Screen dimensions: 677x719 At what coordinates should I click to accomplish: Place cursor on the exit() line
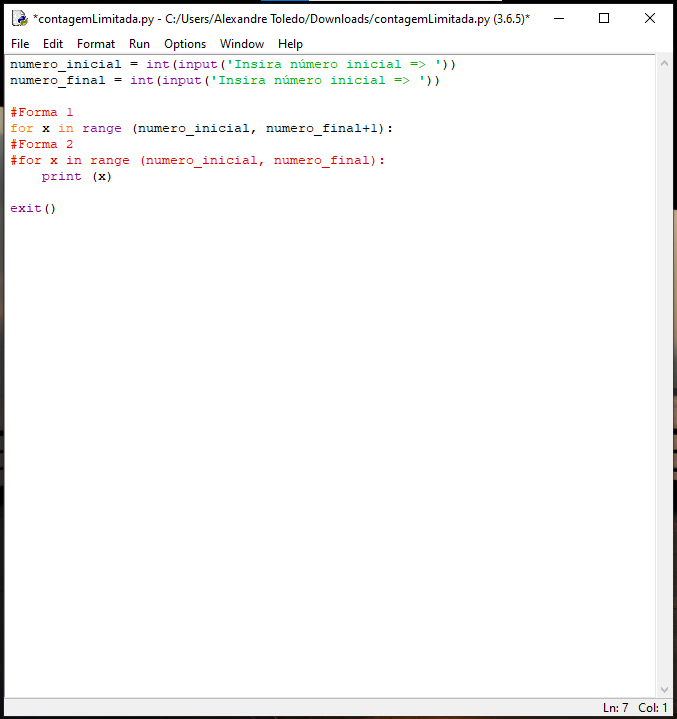[33, 209]
